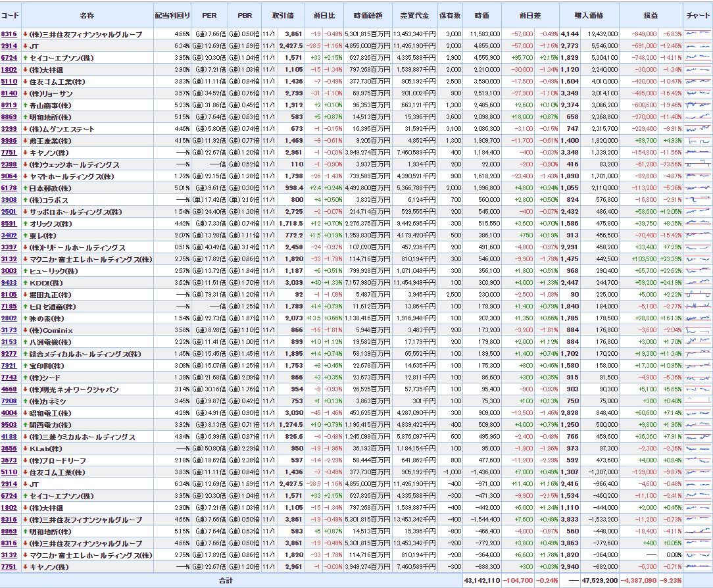Image resolution: width=713 pixels, height=588 pixels.
Task: Open stock code 2501 link
Action: click(9, 212)
